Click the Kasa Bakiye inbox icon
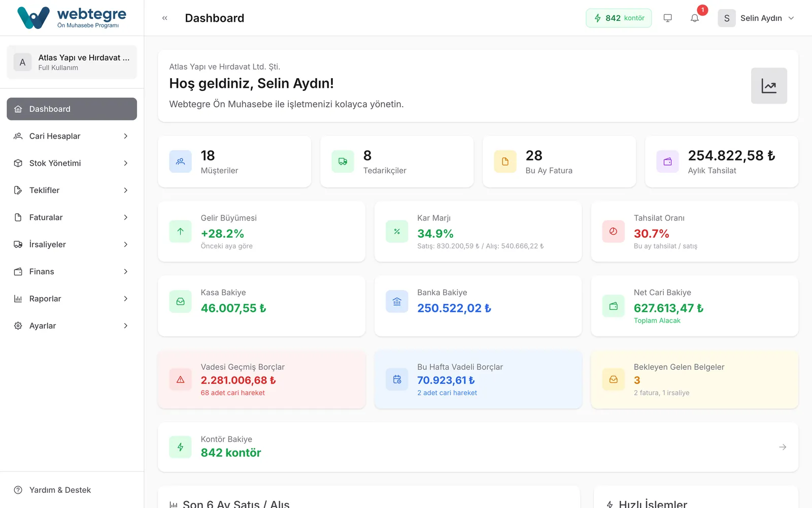 pyautogui.click(x=180, y=302)
